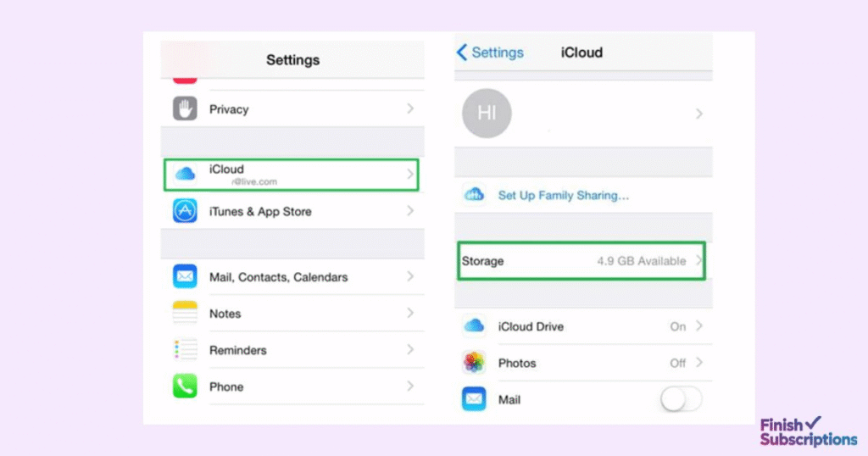
Task: Tap chevron on iCloud Drive row
Action: (x=699, y=326)
